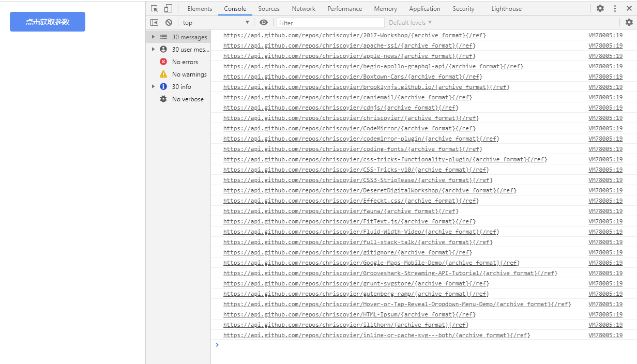Open the Hover-or-Tap-Reveal-Dropdown-Menu-Demo URL link
Viewport: 637px width, 364px height.
(x=397, y=304)
